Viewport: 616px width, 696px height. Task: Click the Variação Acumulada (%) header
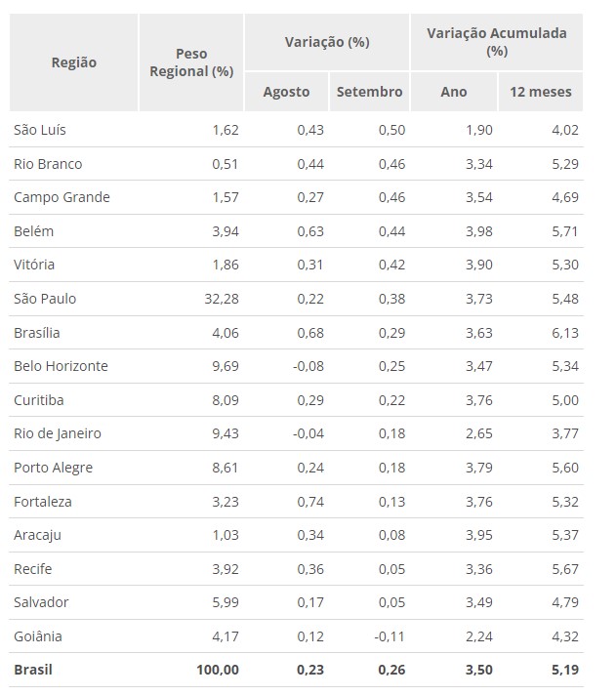click(496, 41)
